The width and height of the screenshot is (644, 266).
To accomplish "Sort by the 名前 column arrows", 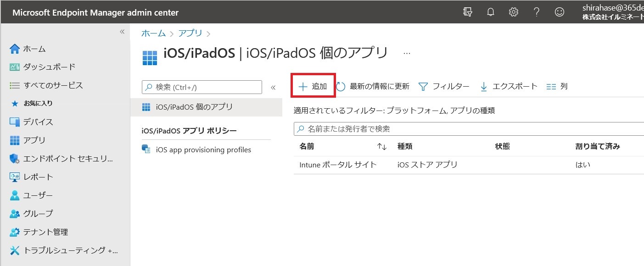I will [x=382, y=147].
